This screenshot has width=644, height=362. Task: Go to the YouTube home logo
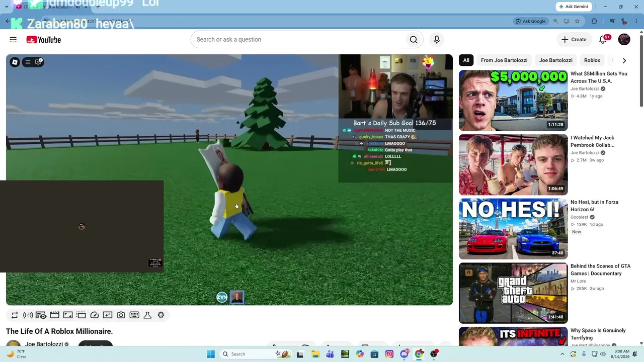click(44, 40)
